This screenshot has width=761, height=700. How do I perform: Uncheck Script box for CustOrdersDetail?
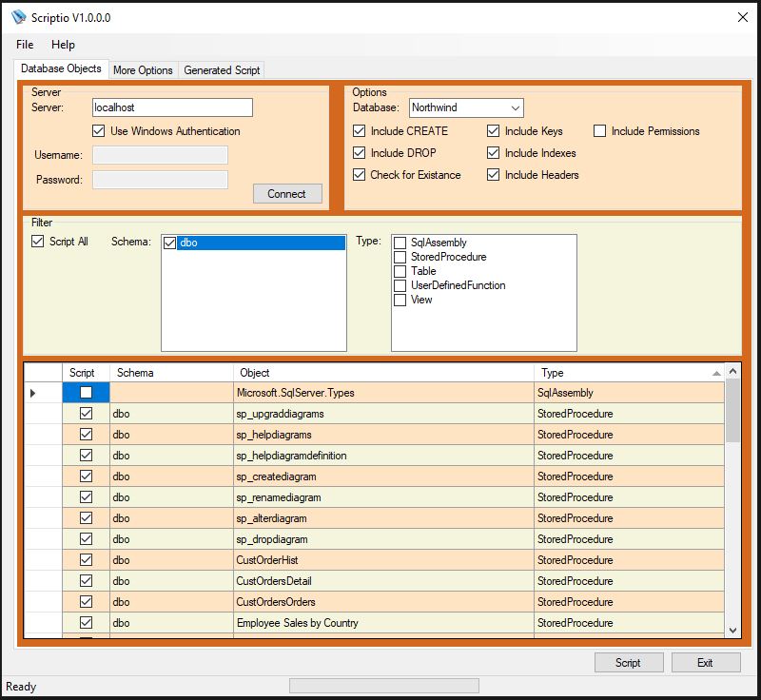point(86,581)
